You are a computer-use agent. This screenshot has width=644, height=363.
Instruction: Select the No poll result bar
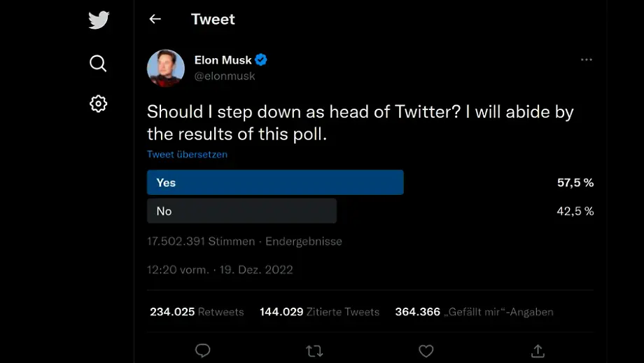(241, 211)
